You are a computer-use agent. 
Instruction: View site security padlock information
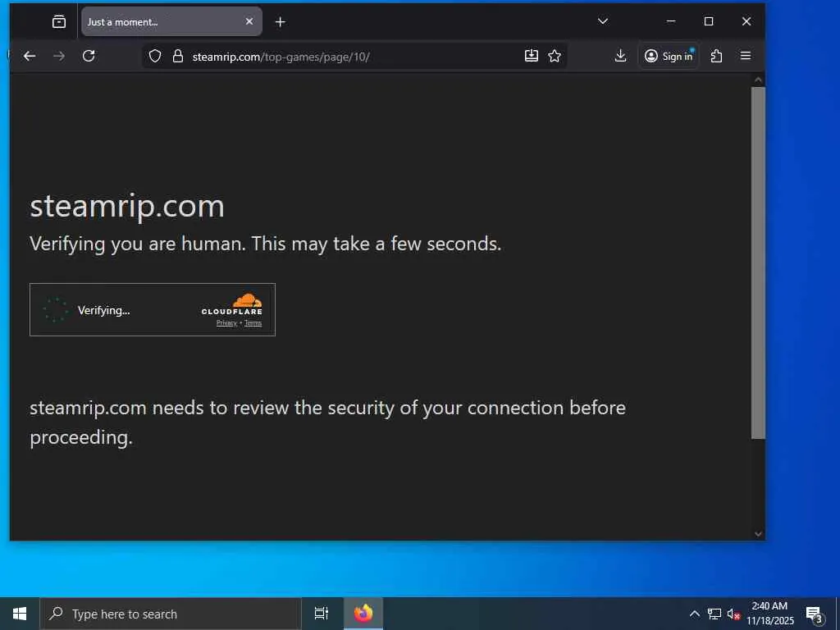click(178, 57)
